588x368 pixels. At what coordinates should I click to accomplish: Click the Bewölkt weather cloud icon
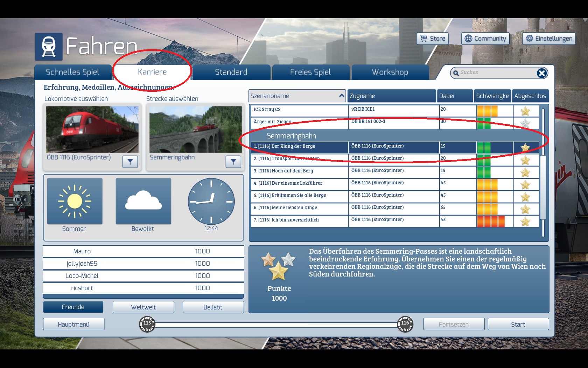pos(143,201)
